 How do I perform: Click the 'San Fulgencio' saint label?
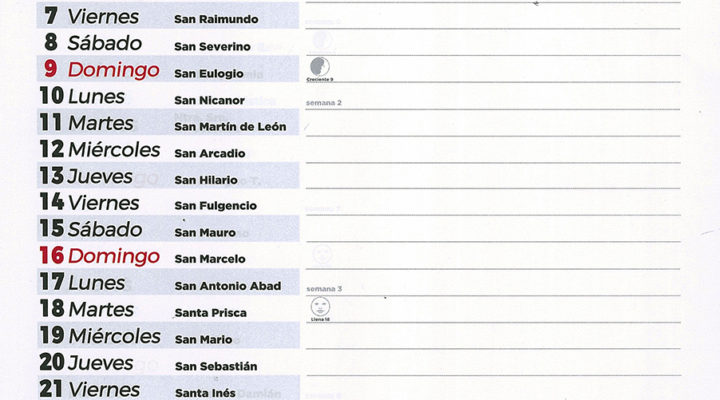click(x=215, y=206)
